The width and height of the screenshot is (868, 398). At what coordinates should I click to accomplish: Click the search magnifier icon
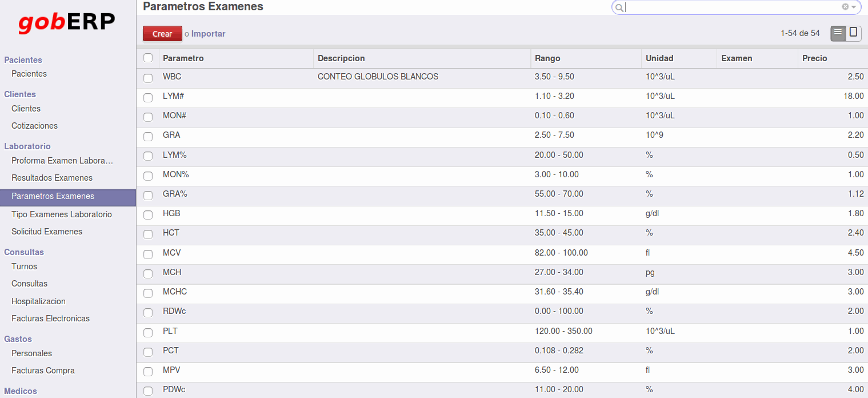click(x=619, y=7)
